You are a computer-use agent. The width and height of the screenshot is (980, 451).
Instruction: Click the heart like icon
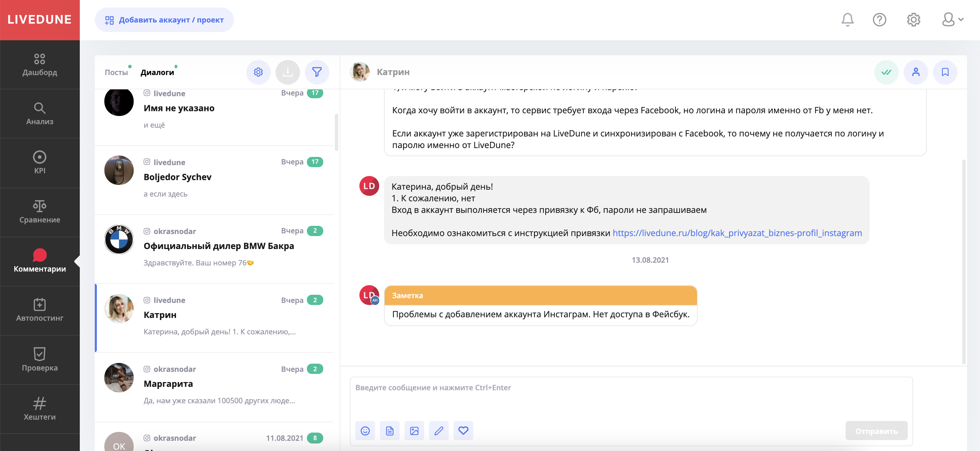463,431
